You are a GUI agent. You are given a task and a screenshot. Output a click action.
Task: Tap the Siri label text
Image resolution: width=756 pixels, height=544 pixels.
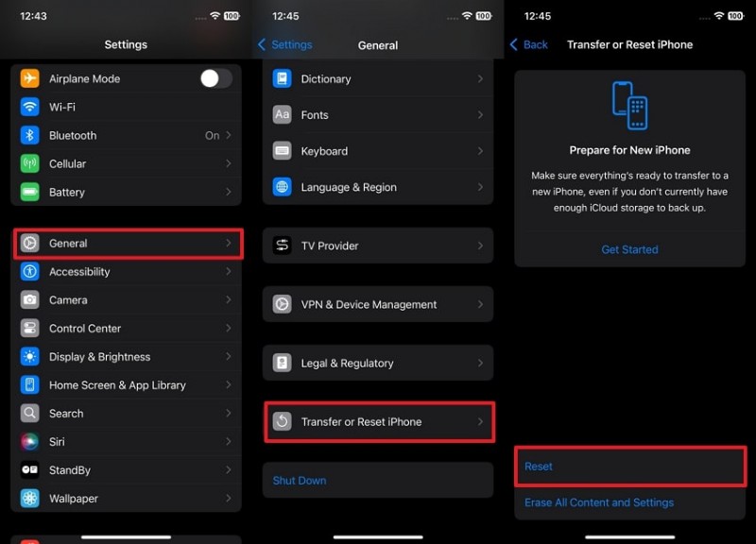pos(57,442)
